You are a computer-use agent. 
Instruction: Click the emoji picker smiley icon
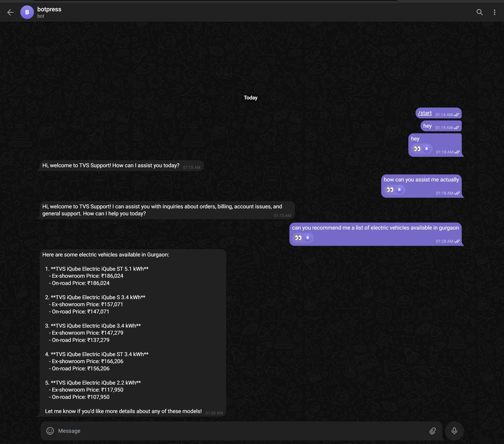click(50, 431)
